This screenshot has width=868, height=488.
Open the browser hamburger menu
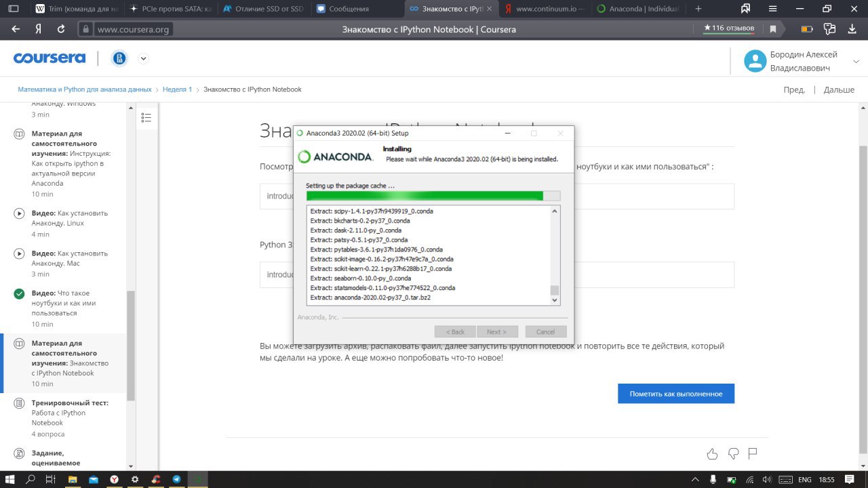coord(772,9)
